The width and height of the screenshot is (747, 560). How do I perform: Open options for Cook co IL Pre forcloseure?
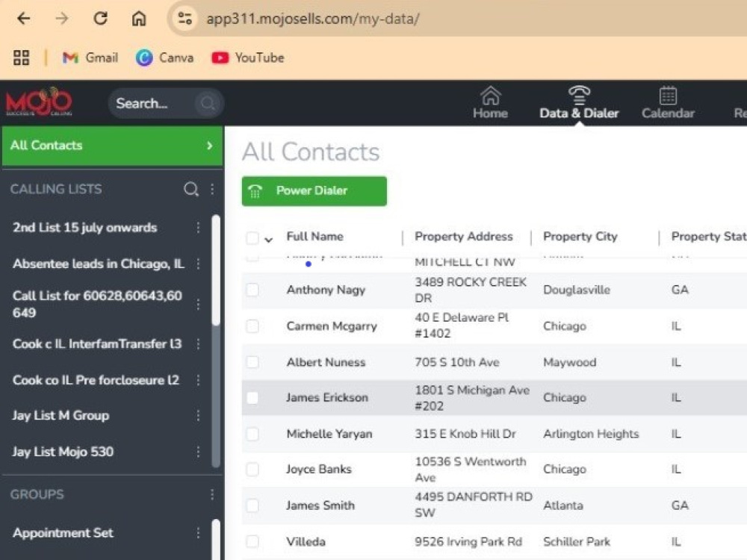(x=198, y=380)
